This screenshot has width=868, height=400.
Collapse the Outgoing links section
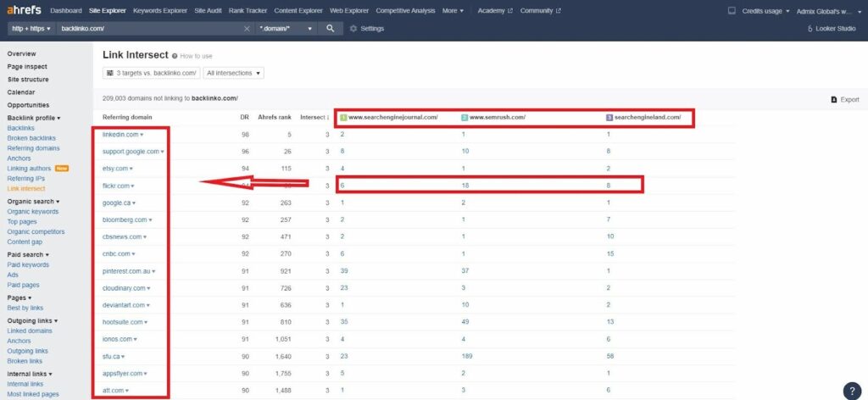(x=33, y=320)
